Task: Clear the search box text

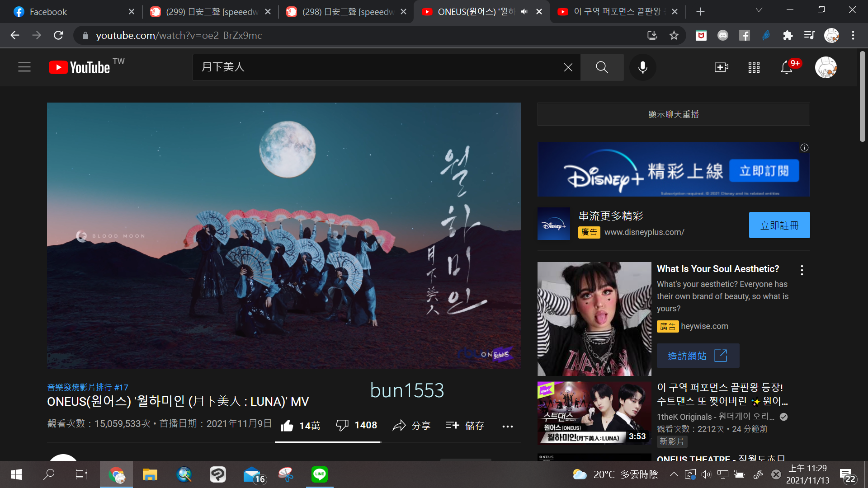Action: coord(568,67)
